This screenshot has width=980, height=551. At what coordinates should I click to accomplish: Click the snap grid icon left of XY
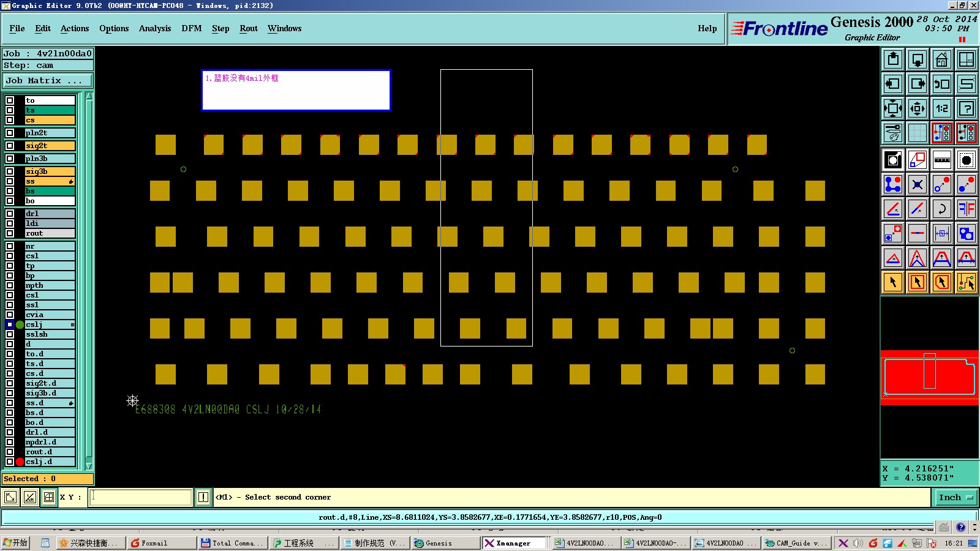(49, 497)
